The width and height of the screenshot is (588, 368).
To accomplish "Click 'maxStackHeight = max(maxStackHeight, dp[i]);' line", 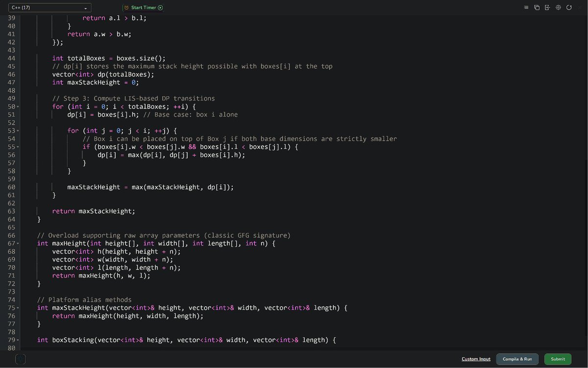I will point(150,187).
